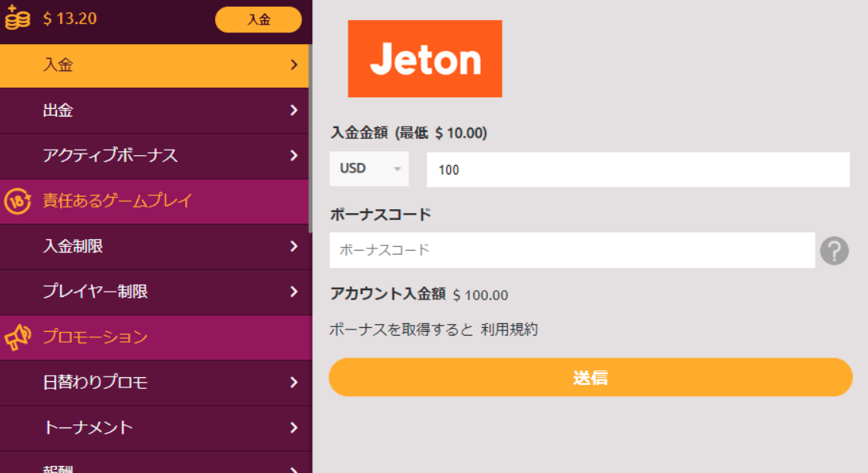Image resolution: width=868 pixels, height=473 pixels.
Task: Expand the アクティブボーナス chevron arrow
Action: [294, 156]
